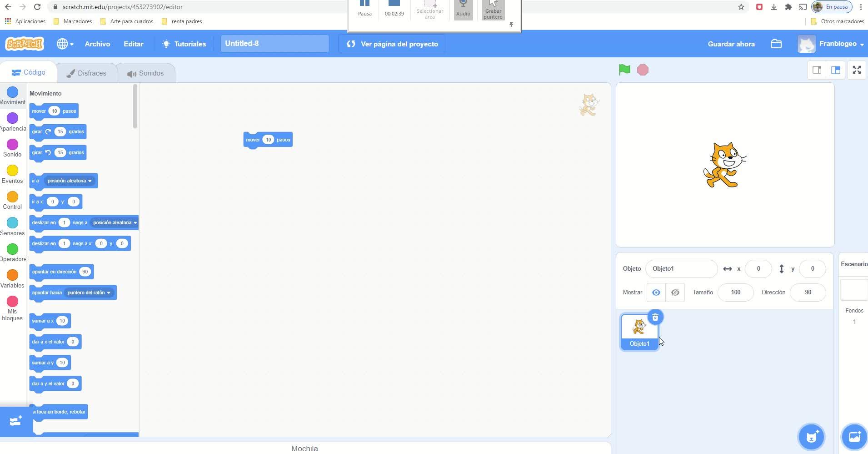Click the Tamaño size field
868x454 pixels.
click(735, 293)
